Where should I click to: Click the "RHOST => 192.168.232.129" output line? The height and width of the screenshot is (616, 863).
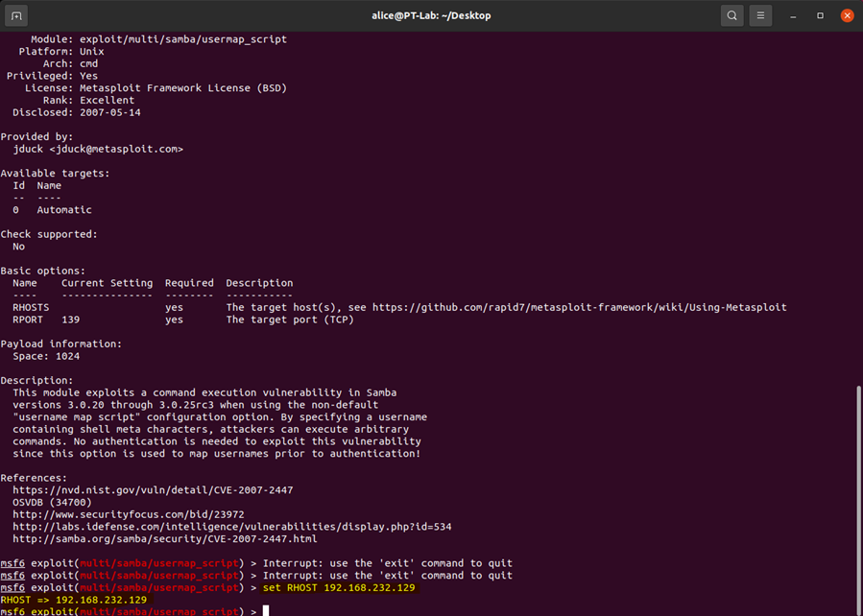(74, 600)
